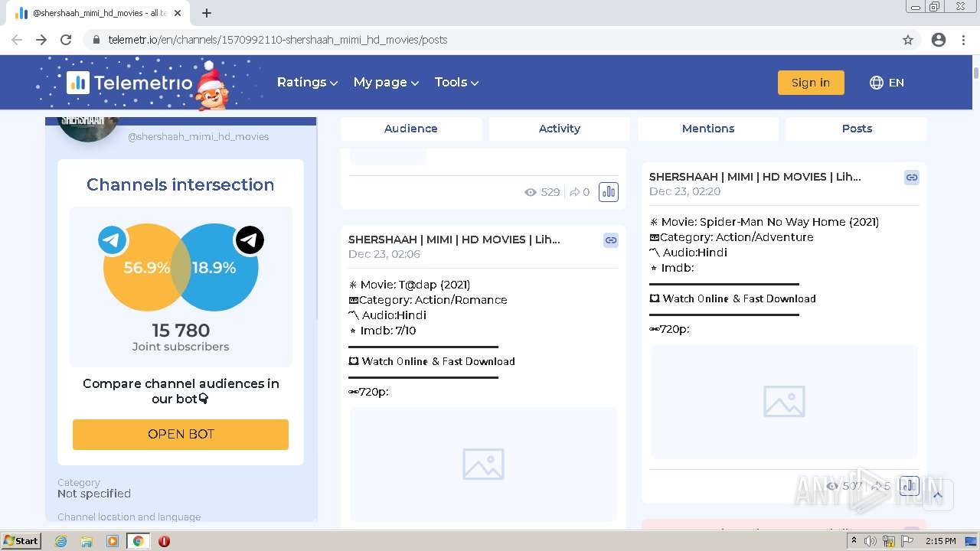Click the scroll-to-top arrow button

(937, 495)
